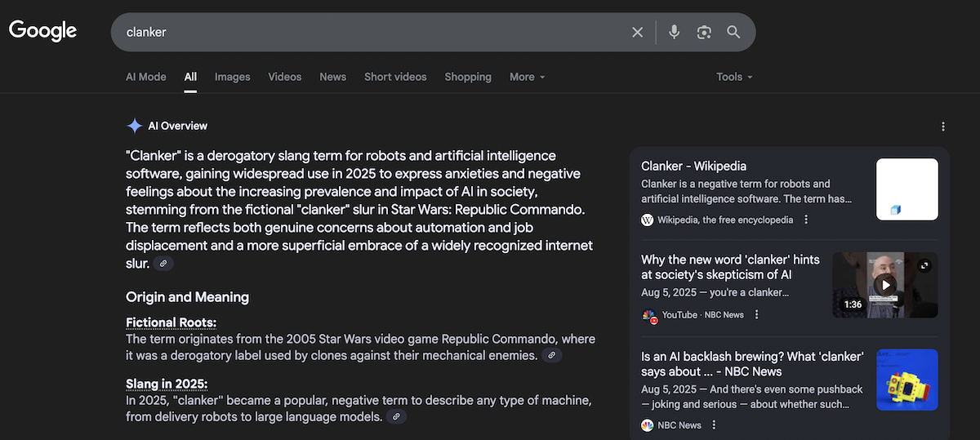The image size is (980, 440).
Task: Open more options for Wikipedia source
Action: (x=806, y=220)
